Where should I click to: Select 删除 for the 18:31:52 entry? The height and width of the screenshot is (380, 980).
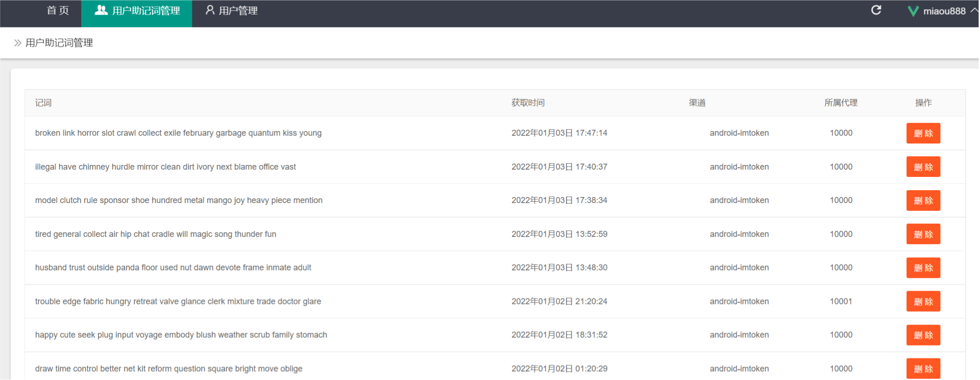point(923,335)
